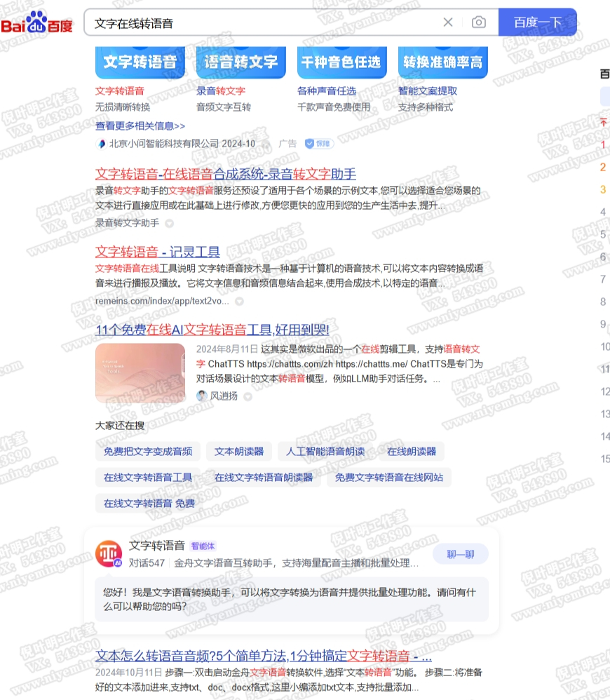Select related search 在线朗读器
This screenshot has height=700, width=610.
coord(412,451)
